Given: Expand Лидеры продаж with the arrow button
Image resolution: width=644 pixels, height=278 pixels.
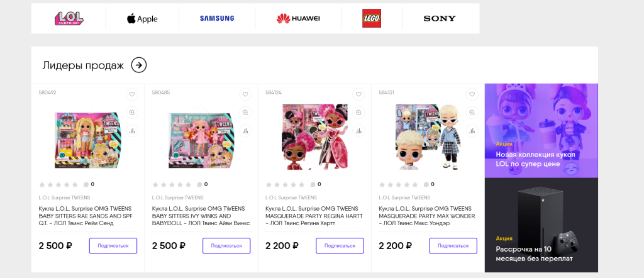Looking at the screenshot, I should click(x=139, y=65).
